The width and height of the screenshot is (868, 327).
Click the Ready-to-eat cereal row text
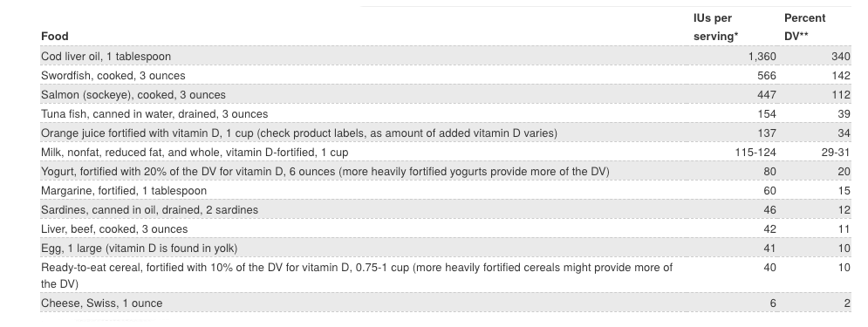click(357, 276)
